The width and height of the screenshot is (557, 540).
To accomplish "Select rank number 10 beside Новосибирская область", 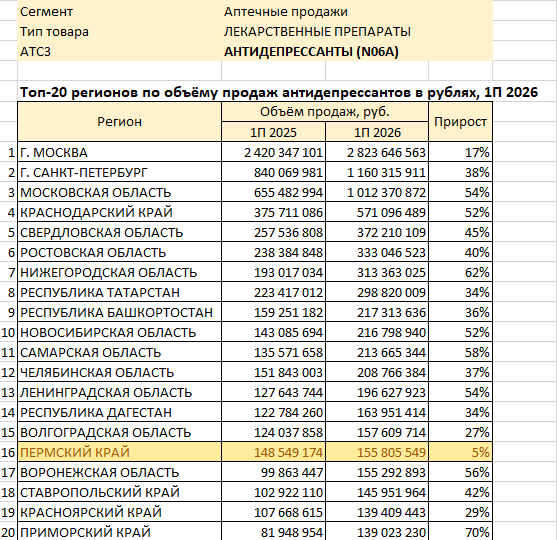I will tap(9, 333).
